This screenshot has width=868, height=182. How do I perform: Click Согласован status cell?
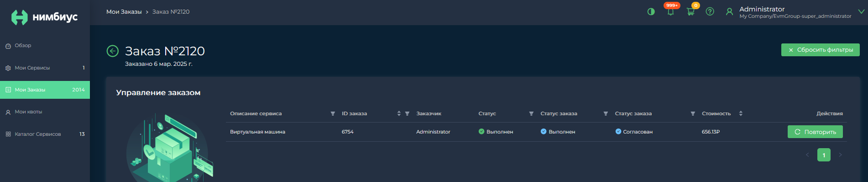pyautogui.click(x=634, y=132)
